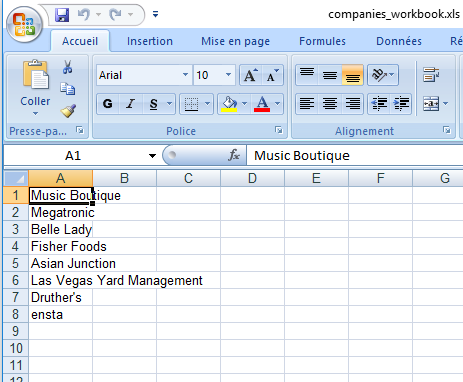Toggle bold (G) formatting
This screenshot has height=382, width=463.
pyautogui.click(x=108, y=104)
